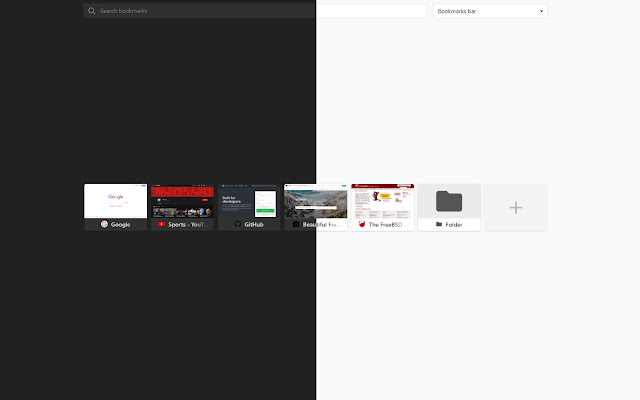Open the GitHub thumbnail preview
This screenshot has height=400, width=640.
tap(249, 201)
